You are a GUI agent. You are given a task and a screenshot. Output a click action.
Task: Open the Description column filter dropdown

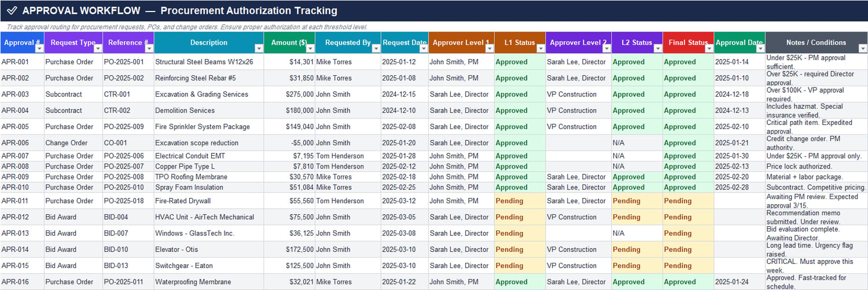(259, 49)
